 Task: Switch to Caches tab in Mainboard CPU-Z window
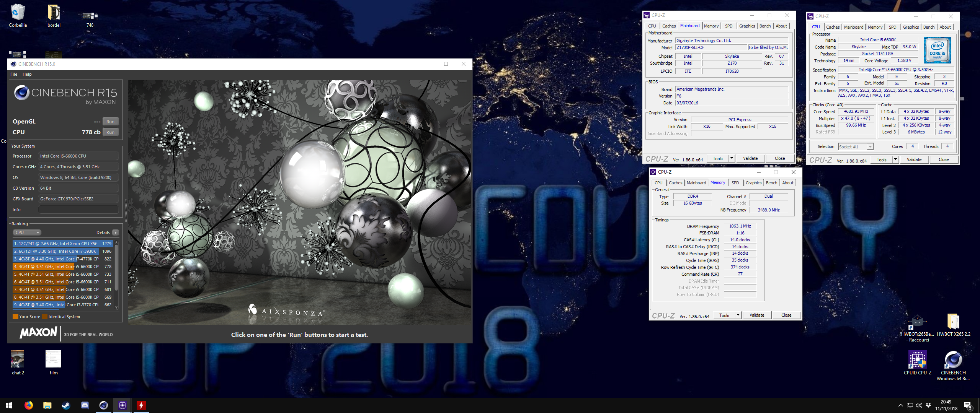point(669,26)
